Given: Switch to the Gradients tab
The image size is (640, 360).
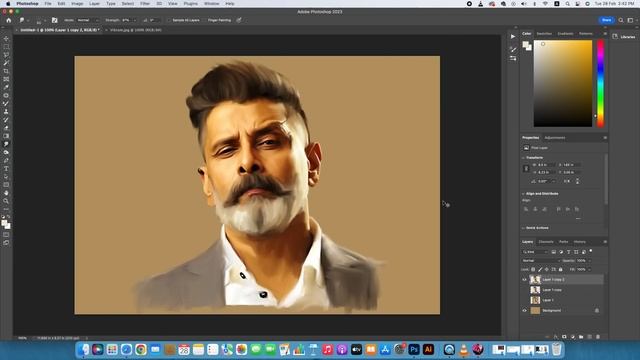Looking at the screenshot, I should pos(565,33).
